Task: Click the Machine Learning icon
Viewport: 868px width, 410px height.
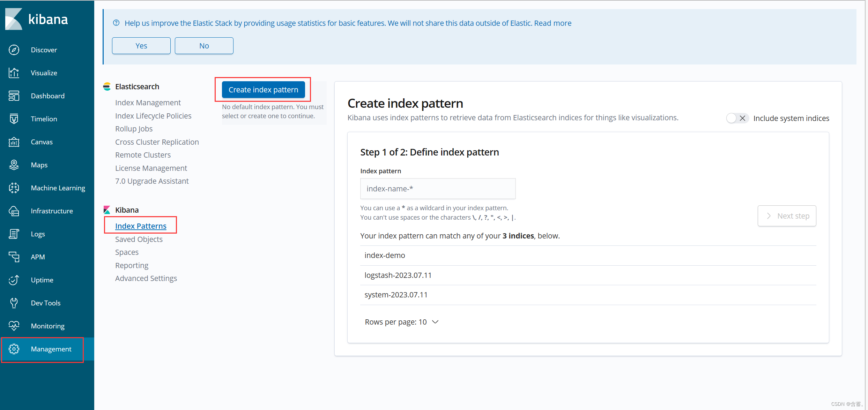Action: [x=14, y=188]
